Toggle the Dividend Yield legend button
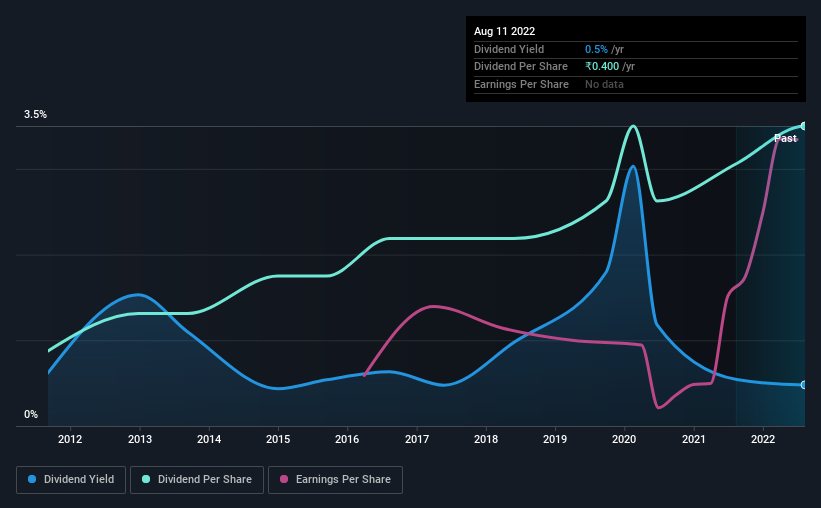821x508 pixels. click(x=71, y=480)
